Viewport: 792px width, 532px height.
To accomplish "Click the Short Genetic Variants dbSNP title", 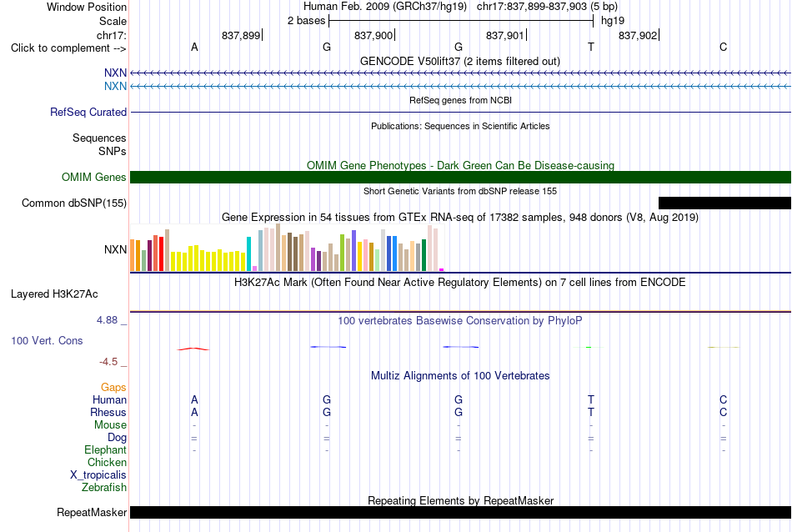I will (x=460, y=191).
